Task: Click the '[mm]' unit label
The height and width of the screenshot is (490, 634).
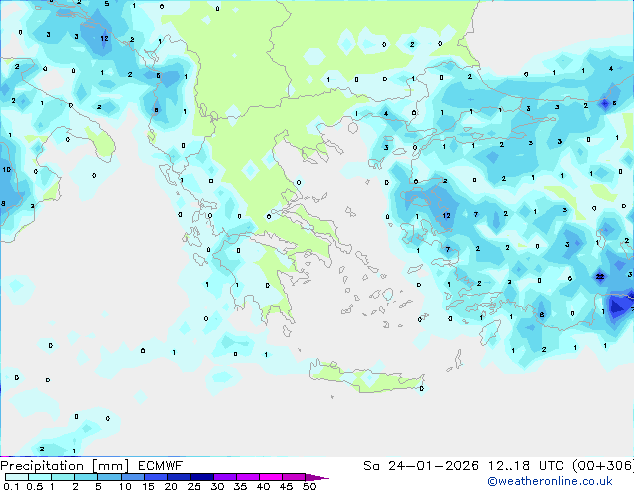Action: (x=111, y=466)
